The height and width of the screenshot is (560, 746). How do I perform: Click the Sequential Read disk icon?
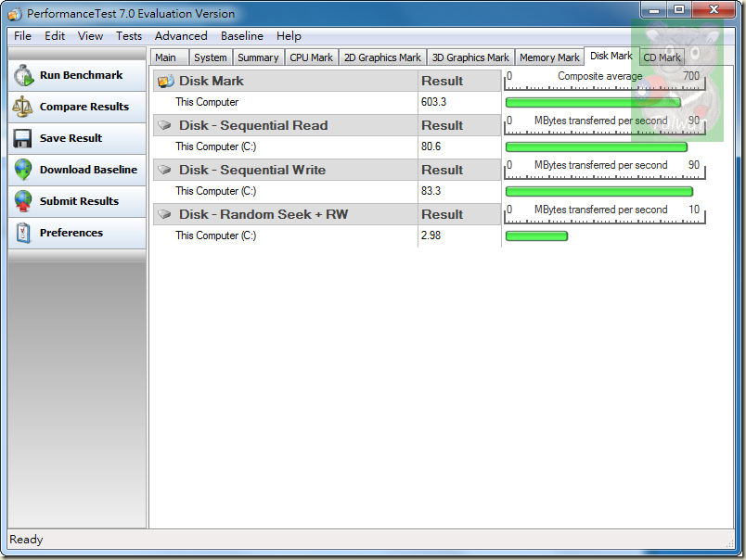click(164, 125)
